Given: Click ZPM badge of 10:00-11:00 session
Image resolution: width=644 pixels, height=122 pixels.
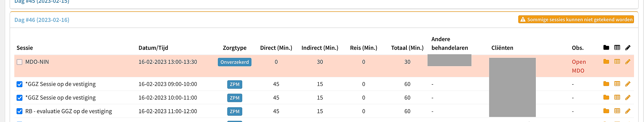Looking at the screenshot, I should (234, 98).
